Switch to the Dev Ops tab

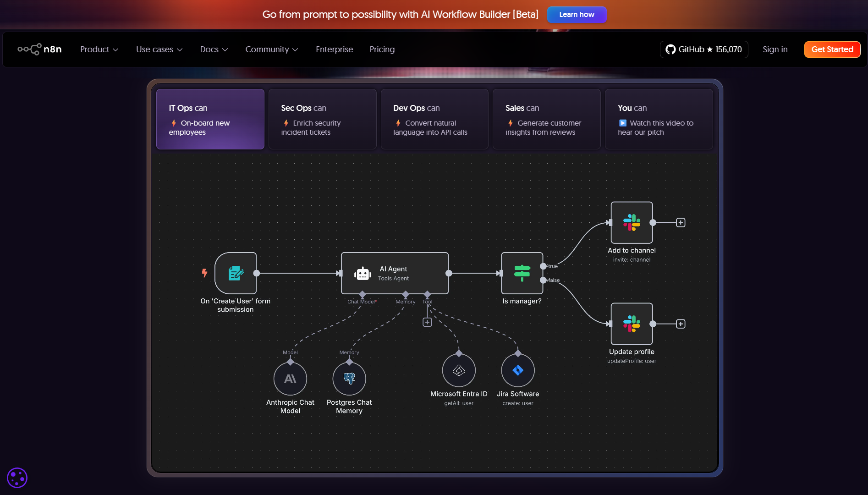tap(434, 119)
